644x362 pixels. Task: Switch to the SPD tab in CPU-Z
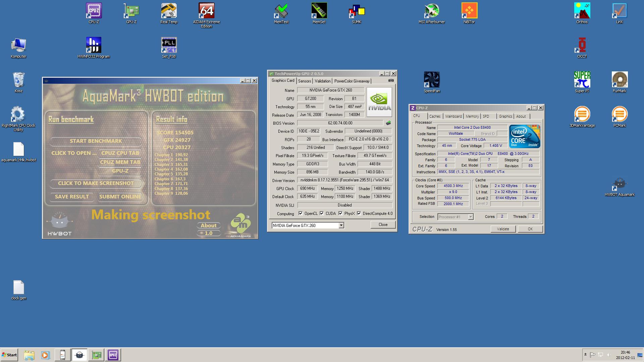tap(486, 116)
